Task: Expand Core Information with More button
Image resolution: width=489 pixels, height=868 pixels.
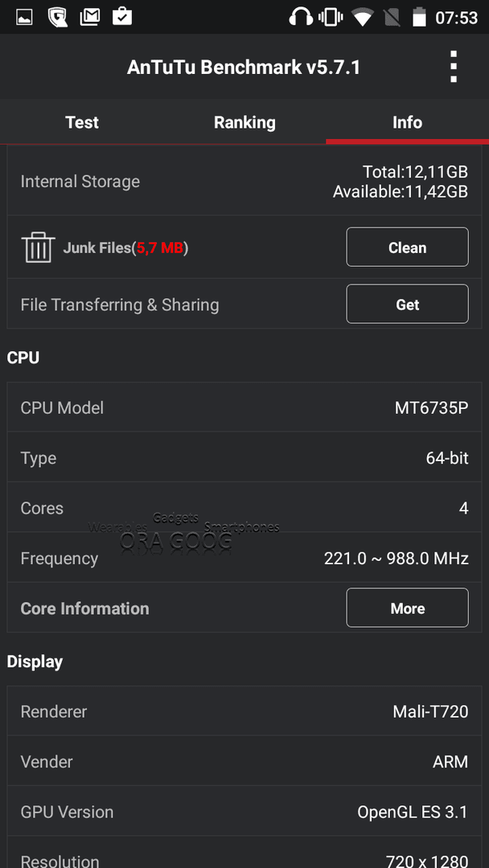Action: [407, 608]
